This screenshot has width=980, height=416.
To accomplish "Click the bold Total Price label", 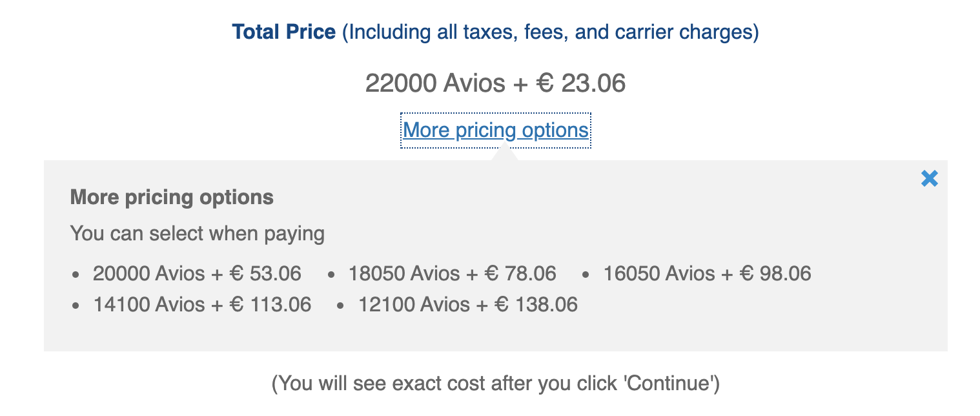I will tap(284, 32).
